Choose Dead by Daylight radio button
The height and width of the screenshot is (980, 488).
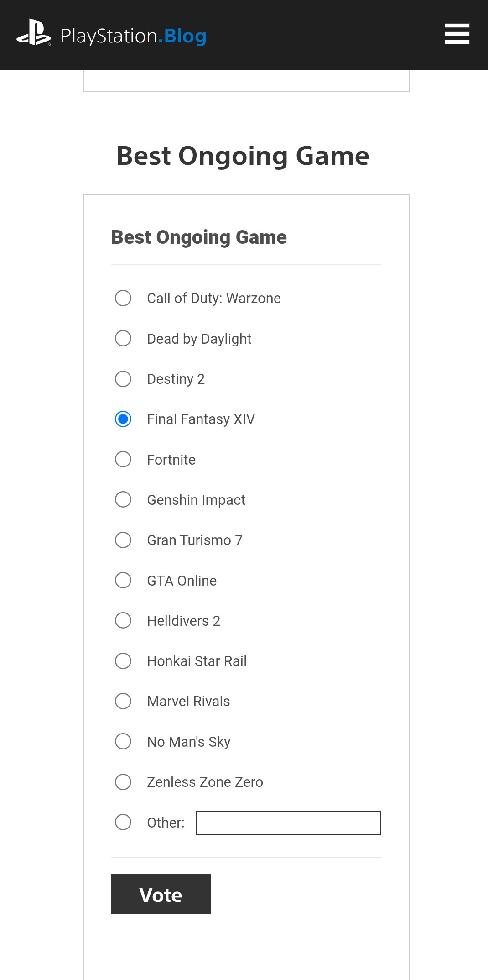(x=123, y=338)
